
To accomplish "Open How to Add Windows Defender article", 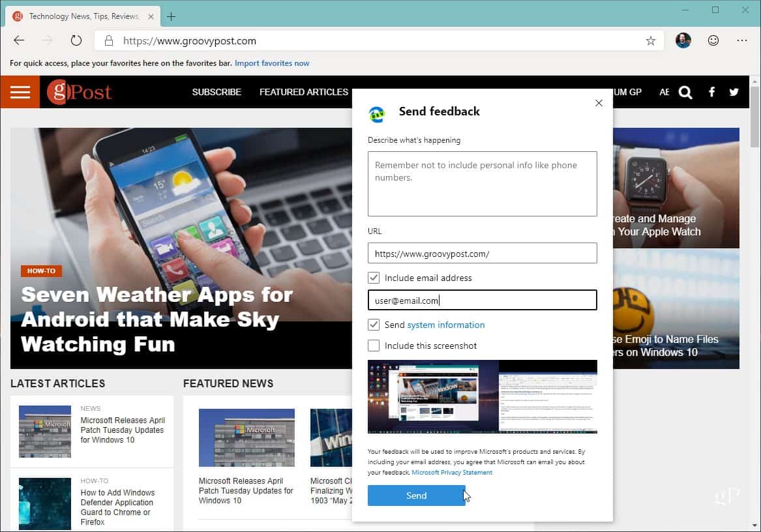I will tap(117, 507).
